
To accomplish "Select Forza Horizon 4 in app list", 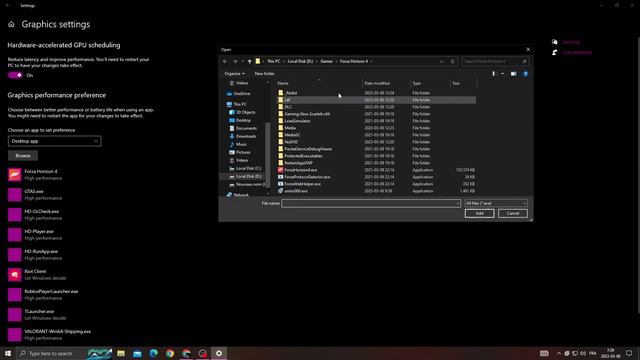I will tap(40, 175).
